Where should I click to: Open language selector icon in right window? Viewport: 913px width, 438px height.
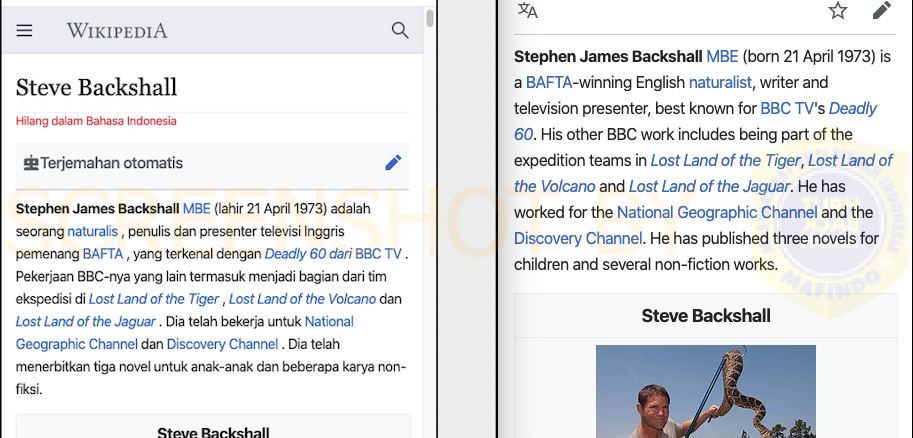coord(528,10)
